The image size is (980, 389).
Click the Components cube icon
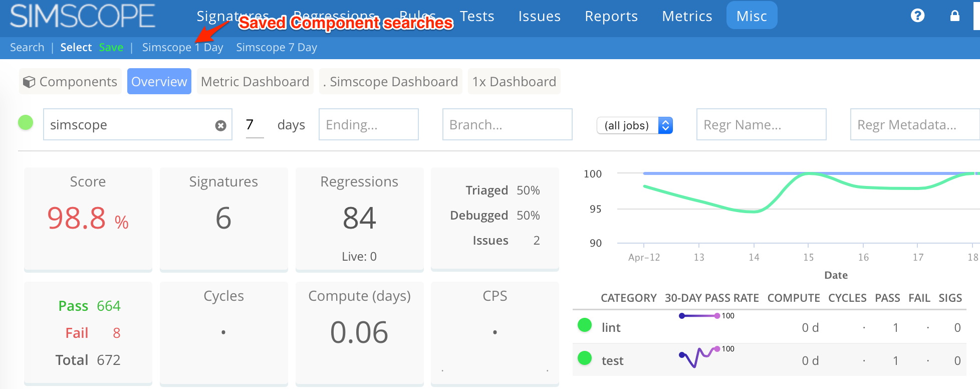pyautogui.click(x=29, y=82)
